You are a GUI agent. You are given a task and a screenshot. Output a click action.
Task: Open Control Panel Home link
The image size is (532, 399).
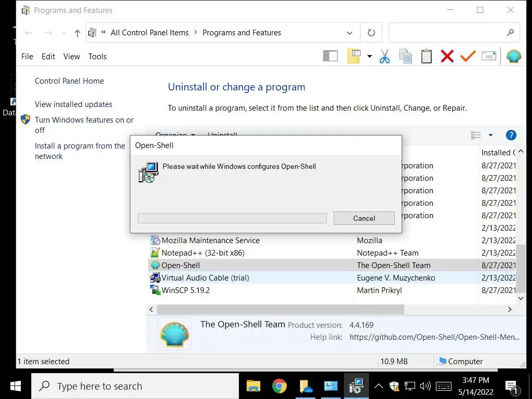(69, 81)
